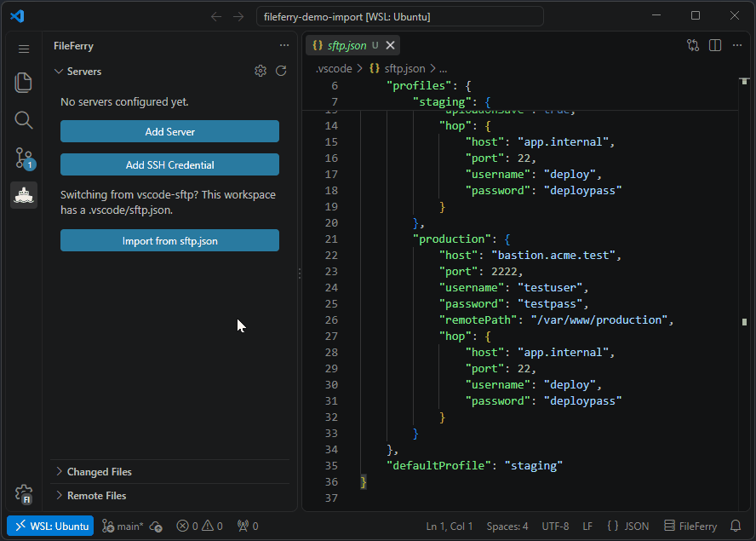The image size is (756, 541).
Task: Import servers from sftp.json
Action: pyautogui.click(x=169, y=240)
